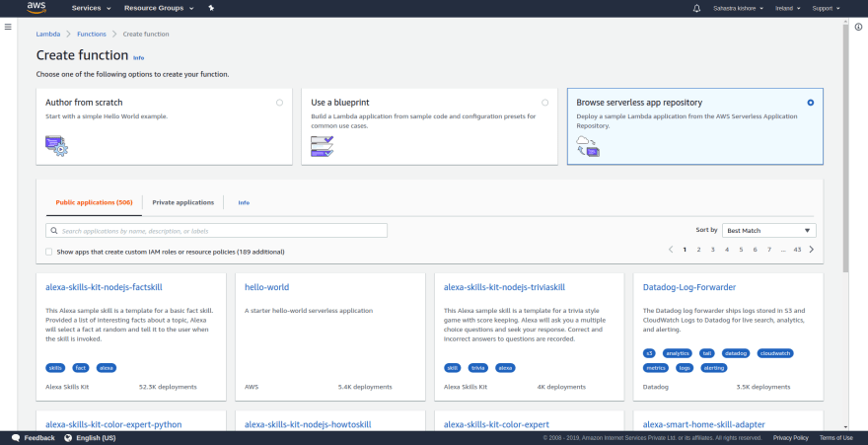Click the Use a blueprint illustration icon
The height and width of the screenshot is (445, 868).
pos(323,146)
